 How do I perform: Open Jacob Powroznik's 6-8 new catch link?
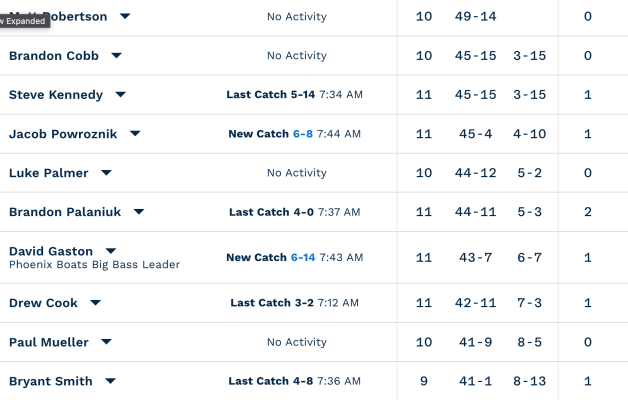click(303, 134)
